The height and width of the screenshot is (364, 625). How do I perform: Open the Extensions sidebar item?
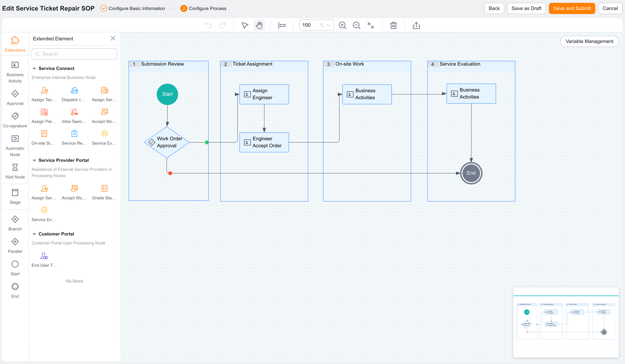tap(15, 44)
